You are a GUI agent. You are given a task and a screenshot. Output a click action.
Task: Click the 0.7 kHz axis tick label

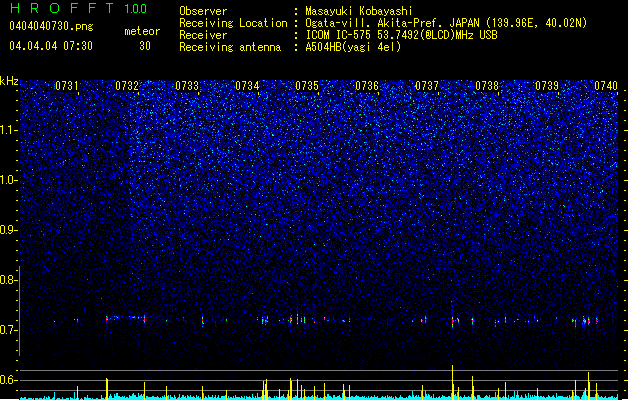[x=8, y=330]
